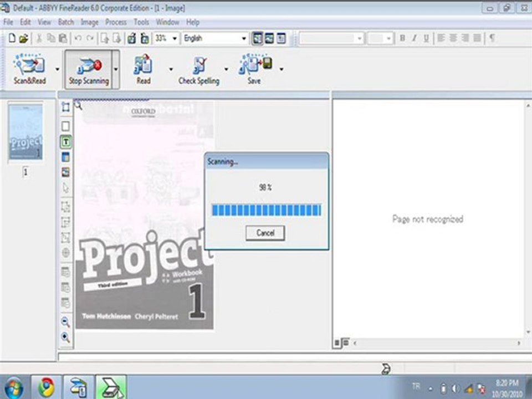Open the Batch menu
The height and width of the screenshot is (399, 532).
coord(66,22)
